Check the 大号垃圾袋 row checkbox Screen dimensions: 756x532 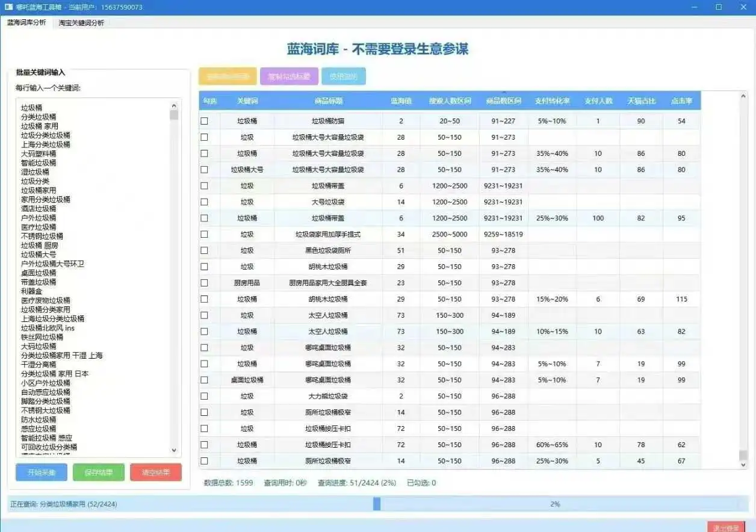204,202
